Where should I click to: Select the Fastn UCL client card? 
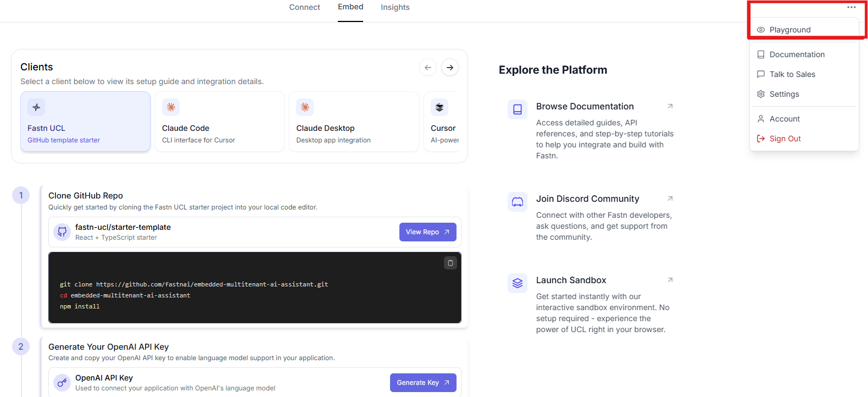(85, 122)
